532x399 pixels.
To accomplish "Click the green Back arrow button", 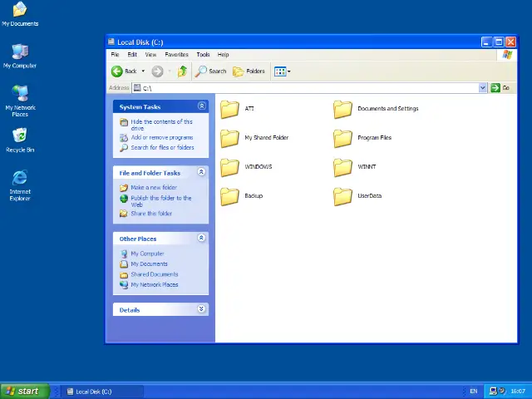I will (117, 71).
